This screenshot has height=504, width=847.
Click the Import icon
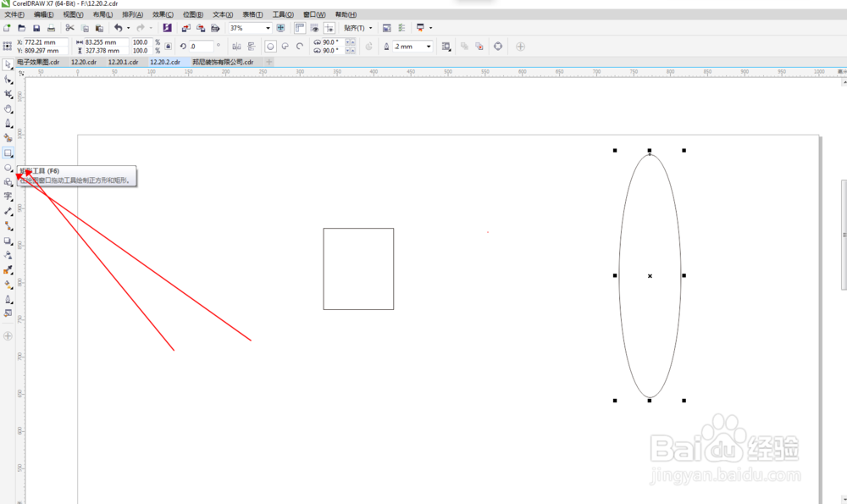[x=185, y=28]
